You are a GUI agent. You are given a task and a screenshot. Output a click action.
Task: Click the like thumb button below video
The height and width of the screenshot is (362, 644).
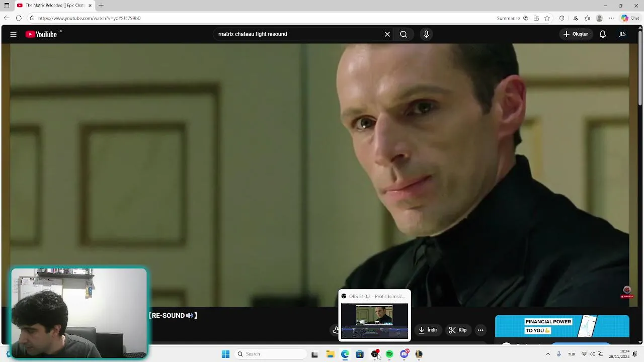coord(336,330)
